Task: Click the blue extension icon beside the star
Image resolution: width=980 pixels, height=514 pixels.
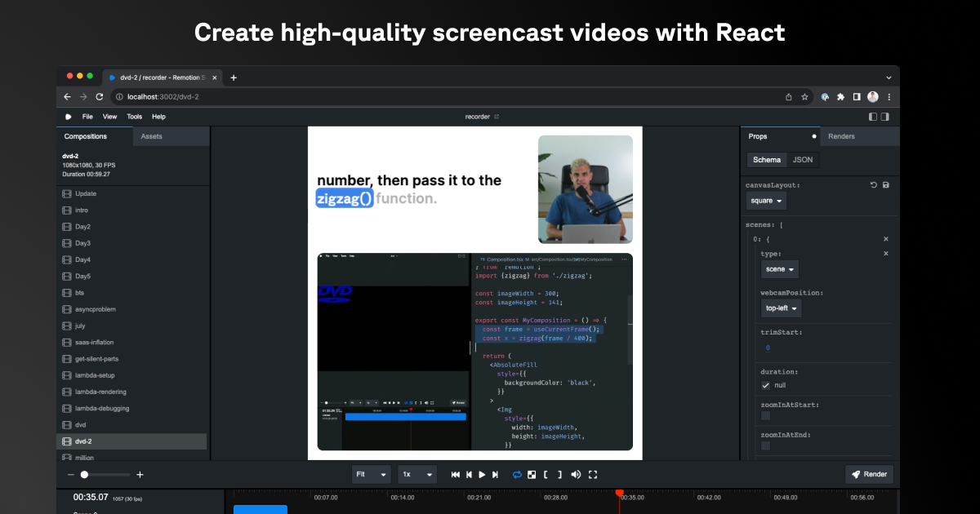Action: 825,96
